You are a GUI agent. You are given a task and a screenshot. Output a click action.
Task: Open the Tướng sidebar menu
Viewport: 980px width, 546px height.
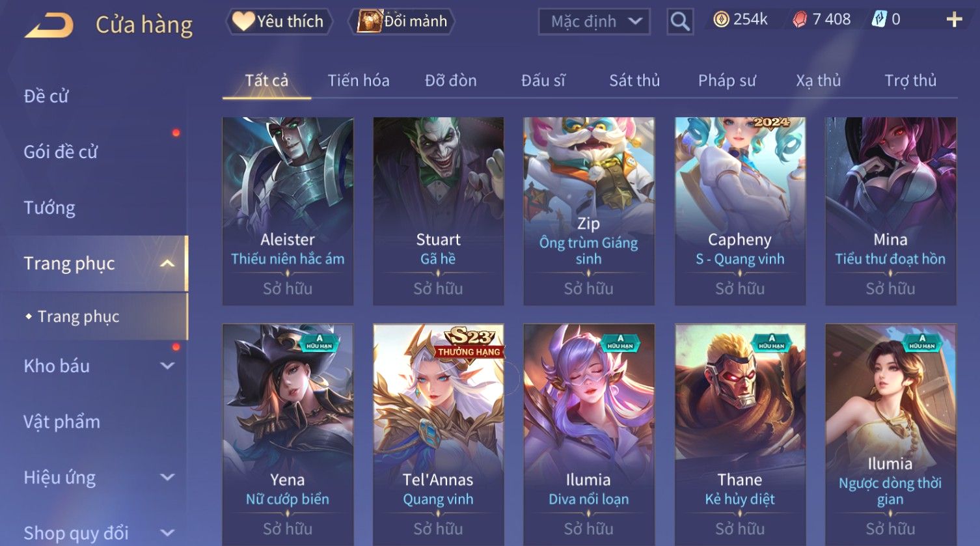click(49, 208)
